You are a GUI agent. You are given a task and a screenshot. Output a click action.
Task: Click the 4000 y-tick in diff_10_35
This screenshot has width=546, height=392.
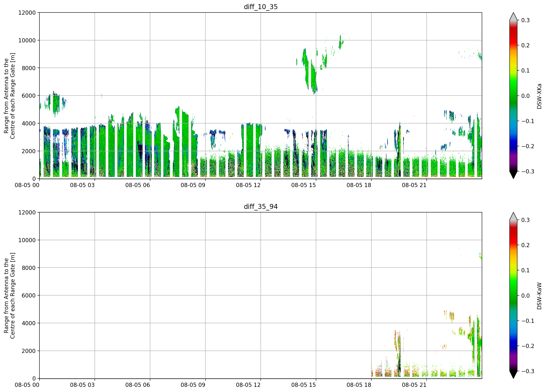point(29,123)
